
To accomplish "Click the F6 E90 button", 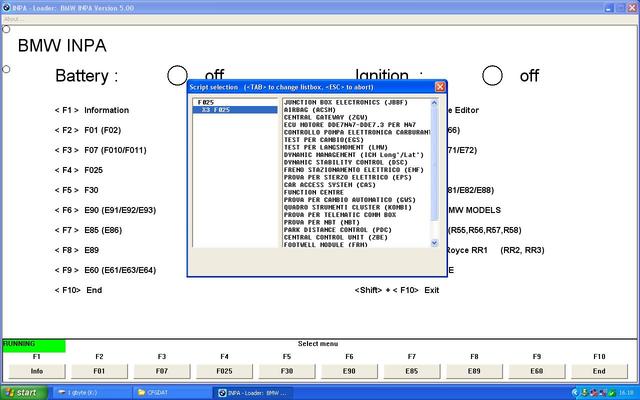I will (x=349, y=371).
